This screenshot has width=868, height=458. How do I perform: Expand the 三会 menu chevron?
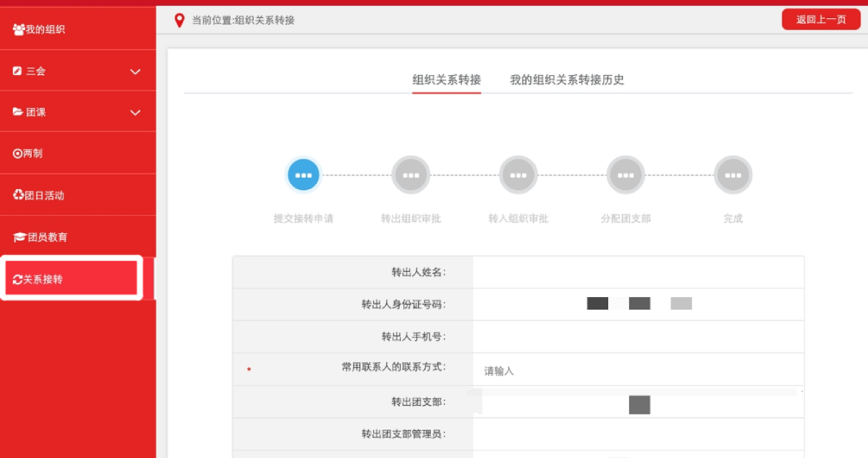(135, 71)
